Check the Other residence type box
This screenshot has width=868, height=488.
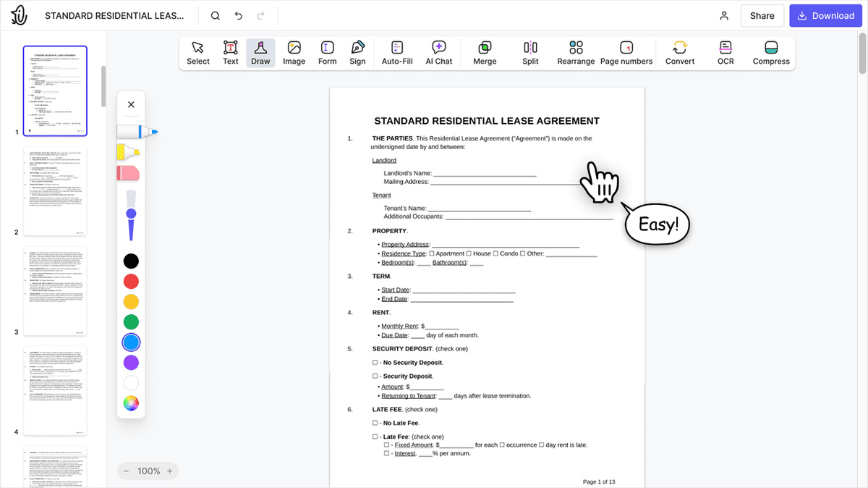click(522, 253)
